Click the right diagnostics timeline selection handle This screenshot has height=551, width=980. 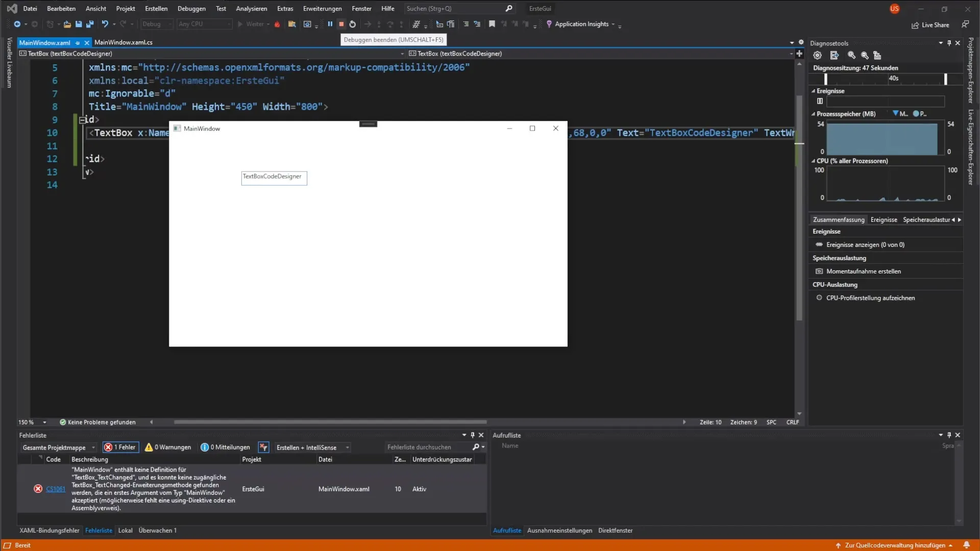click(x=945, y=79)
